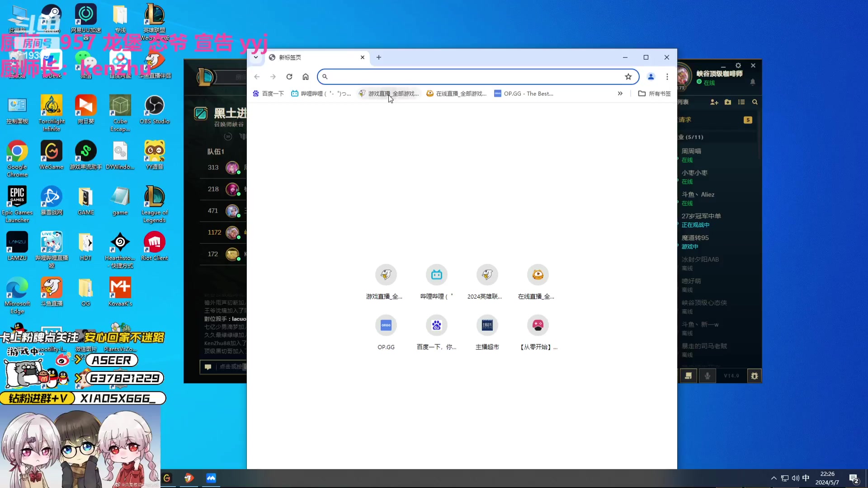868x488 pixels.
Task: Click the 百度一下 bookmark
Action: (269, 94)
